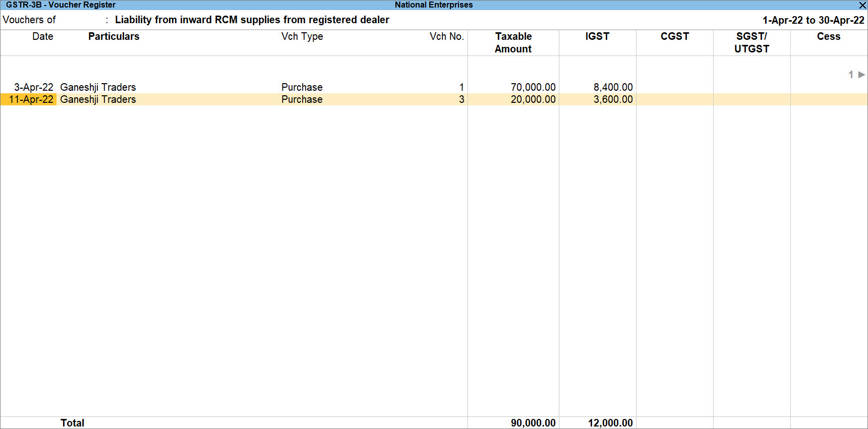Select taxable amount 70,000.00
The image size is (868, 429).
tap(533, 87)
